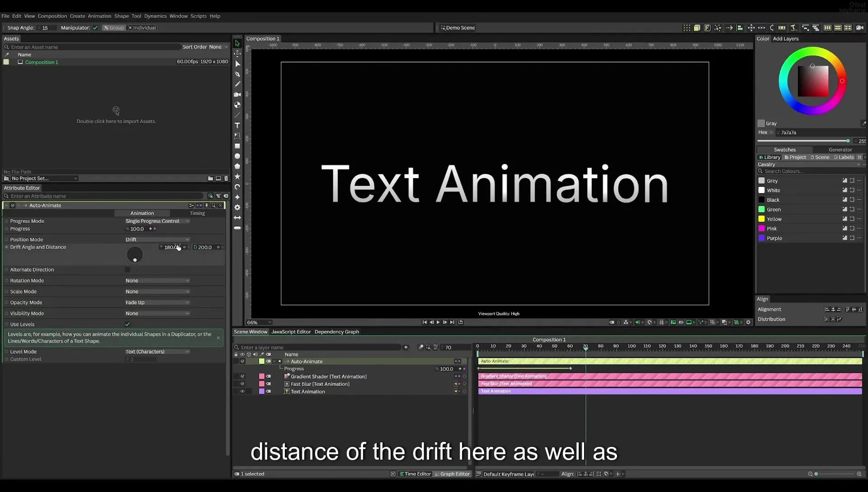The width and height of the screenshot is (868, 492).
Task: Switch to the Dependency Graph tab
Action: pyautogui.click(x=337, y=332)
